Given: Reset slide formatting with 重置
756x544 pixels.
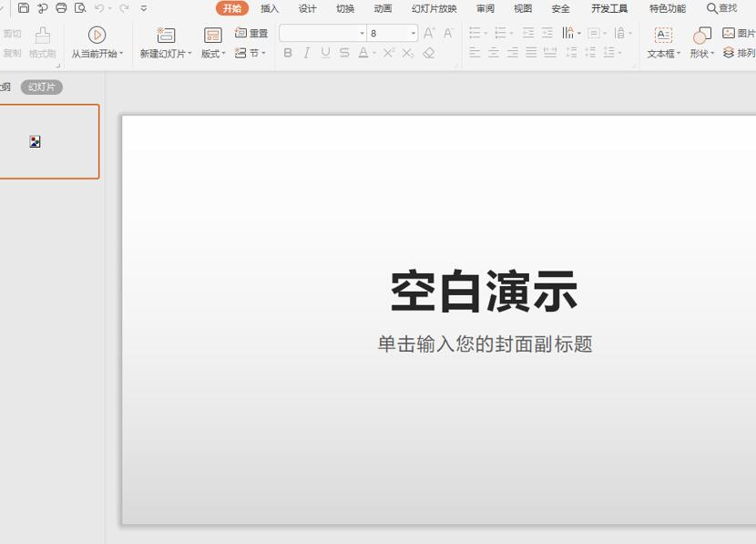Looking at the screenshot, I should [251, 32].
